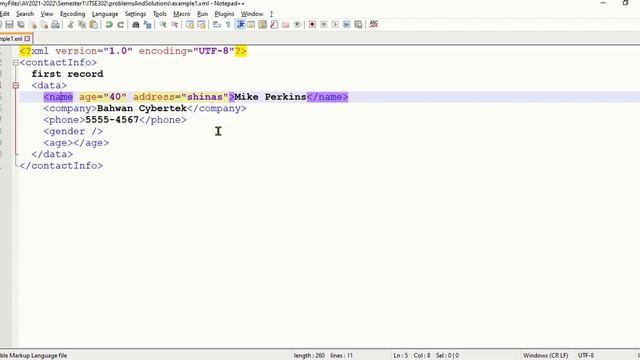This screenshot has width=640, height=360.
Task: Place cursor in 'first record' text
Action: (x=67, y=74)
